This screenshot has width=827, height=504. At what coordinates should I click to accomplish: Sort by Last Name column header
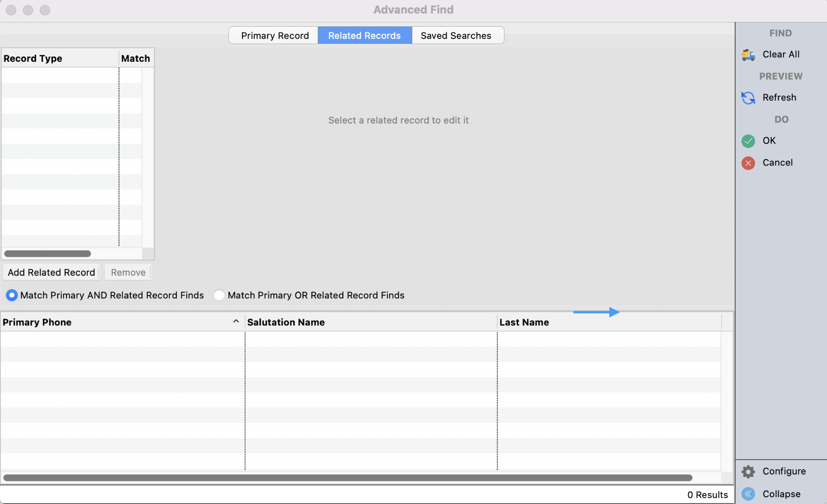click(x=524, y=322)
